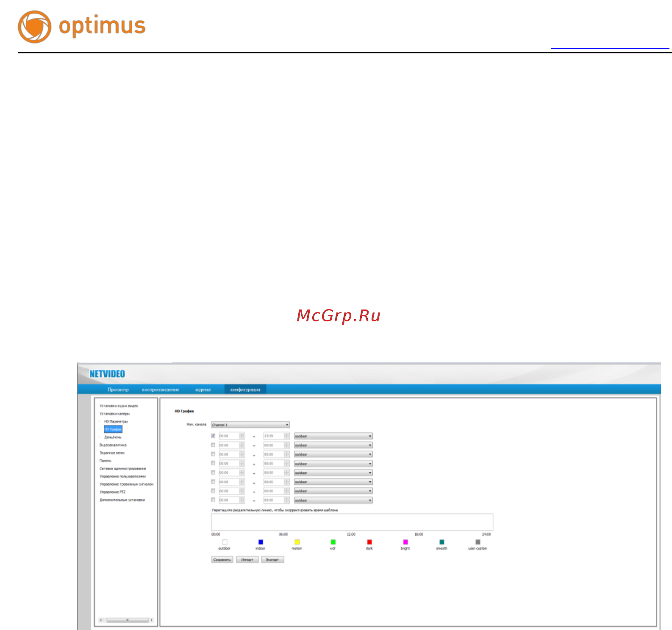Click the 23:59 end time field
The width and height of the screenshot is (672, 630).
tap(273, 436)
